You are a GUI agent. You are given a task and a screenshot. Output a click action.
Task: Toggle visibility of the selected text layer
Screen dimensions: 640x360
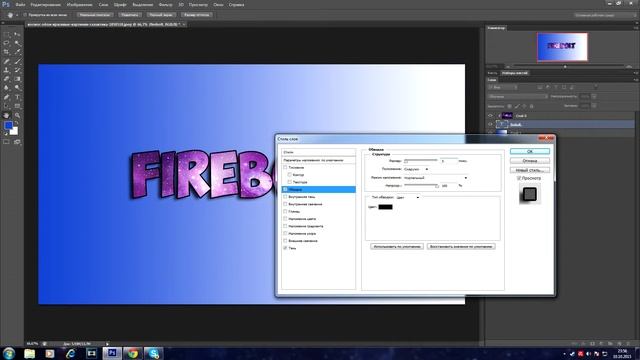pos(490,124)
